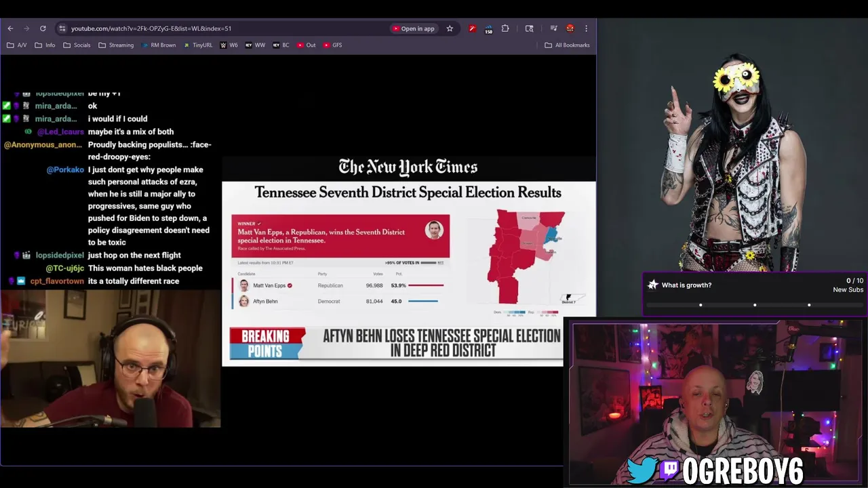This screenshot has width=868, height=488.
Task: Open the media controls icon
Action: (554, 28)
